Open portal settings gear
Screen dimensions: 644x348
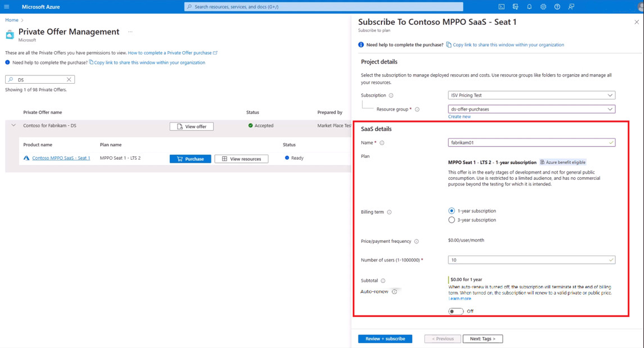click(543, 7)
